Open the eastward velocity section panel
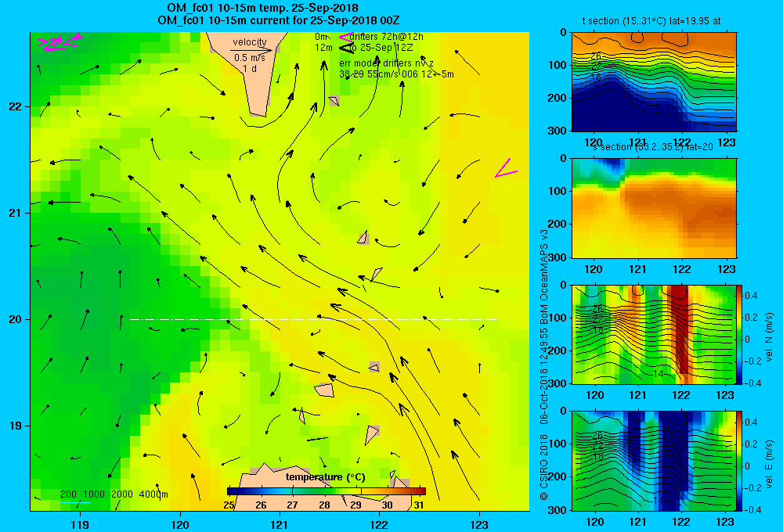 coord(654,461)
